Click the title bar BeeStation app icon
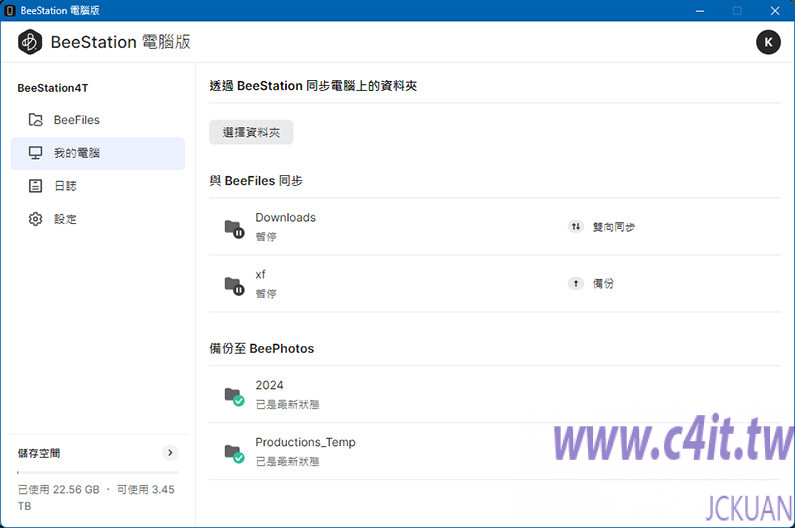Viewport: 795px width, 528px height. (10, 10)
